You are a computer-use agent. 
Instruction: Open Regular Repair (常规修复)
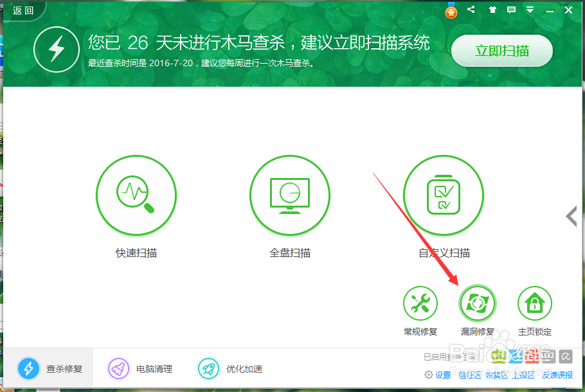click(x=420, y=303)
